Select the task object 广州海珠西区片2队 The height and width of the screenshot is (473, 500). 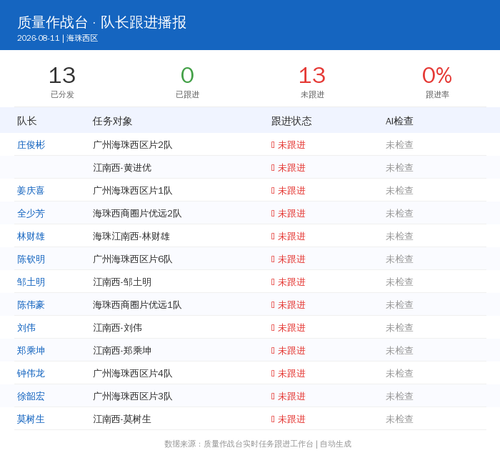[132, 145]
